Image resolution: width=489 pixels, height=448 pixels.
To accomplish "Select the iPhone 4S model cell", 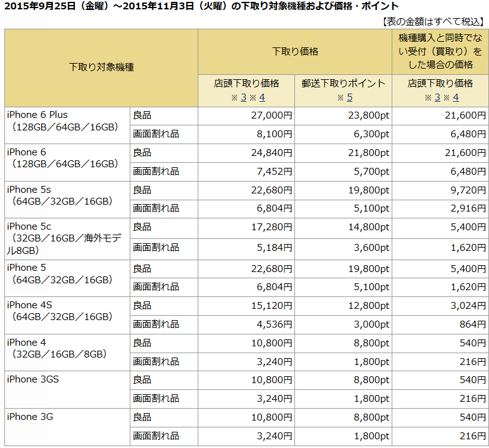I will point(67,316).
